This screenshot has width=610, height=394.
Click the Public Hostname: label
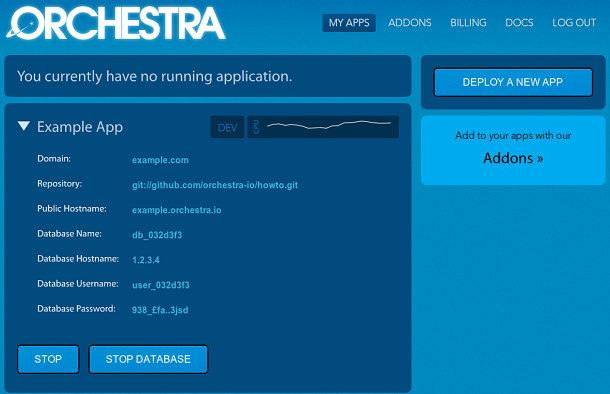pyautogui.click(x=72, y=209)
